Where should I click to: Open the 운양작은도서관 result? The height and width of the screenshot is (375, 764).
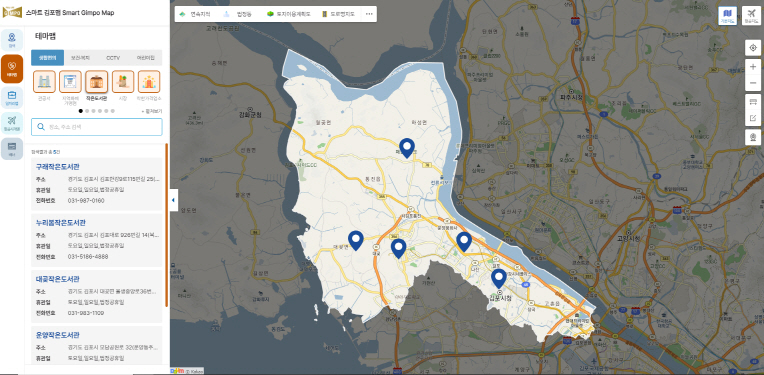click(57, 335)
